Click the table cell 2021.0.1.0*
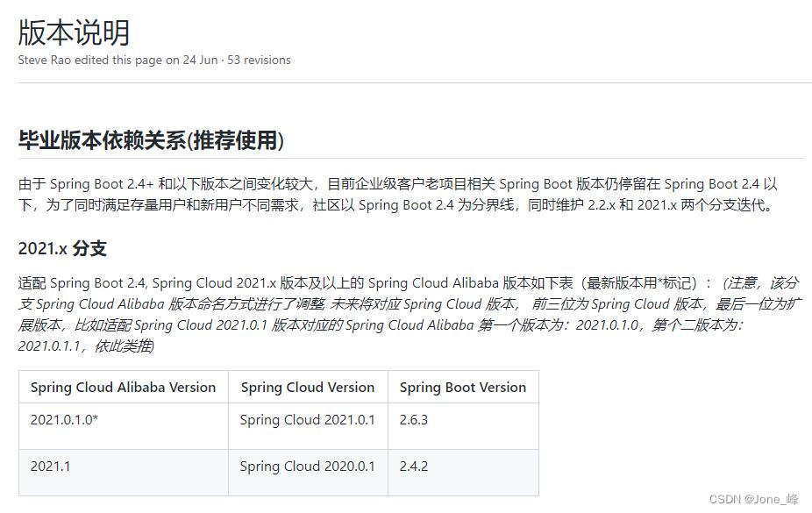 tap(124, 426)
